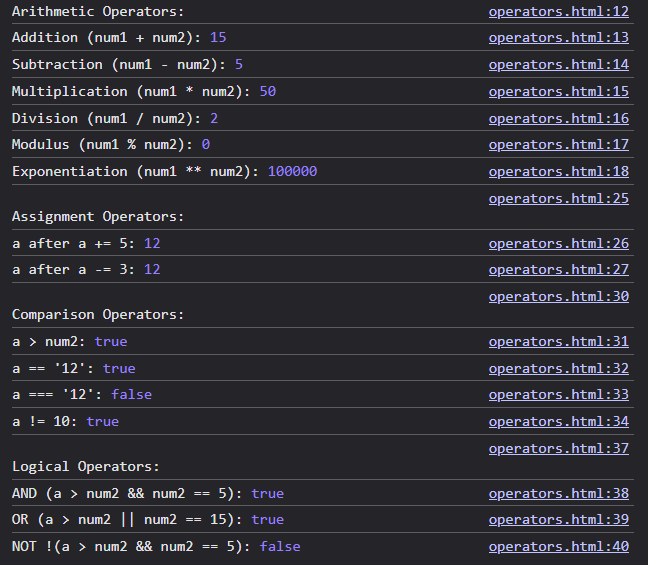Click the multiplication result 50

tap(268, 91)
